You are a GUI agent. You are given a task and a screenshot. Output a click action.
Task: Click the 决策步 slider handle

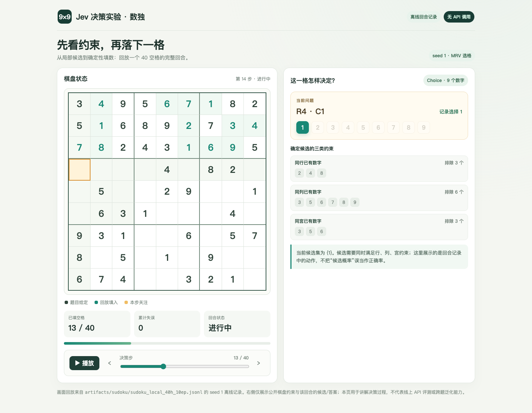(163, 366)
